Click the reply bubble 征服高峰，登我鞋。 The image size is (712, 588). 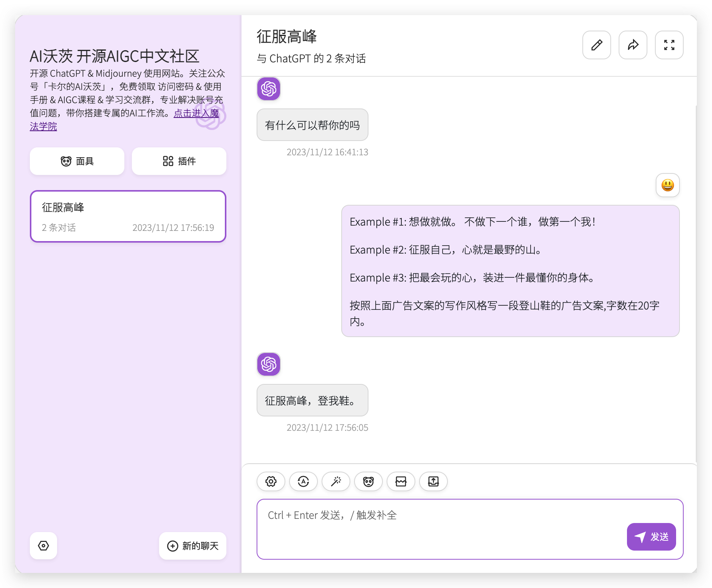[312, 400]
